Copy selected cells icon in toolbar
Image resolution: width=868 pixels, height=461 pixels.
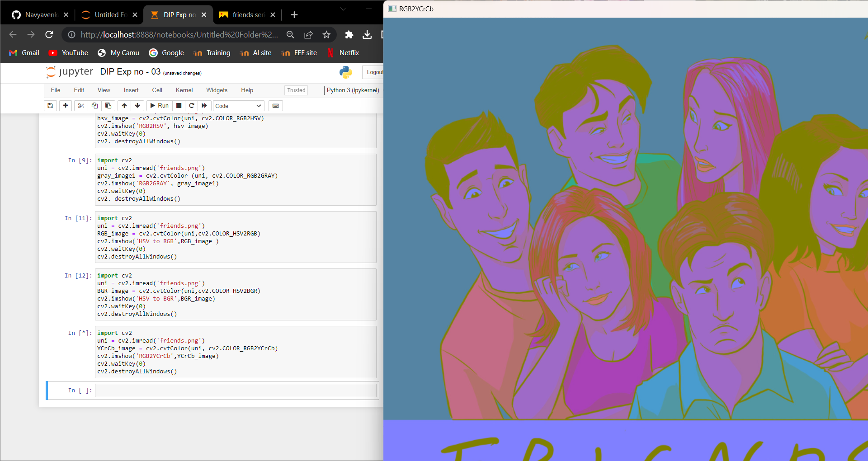click(x=94, y=106)
